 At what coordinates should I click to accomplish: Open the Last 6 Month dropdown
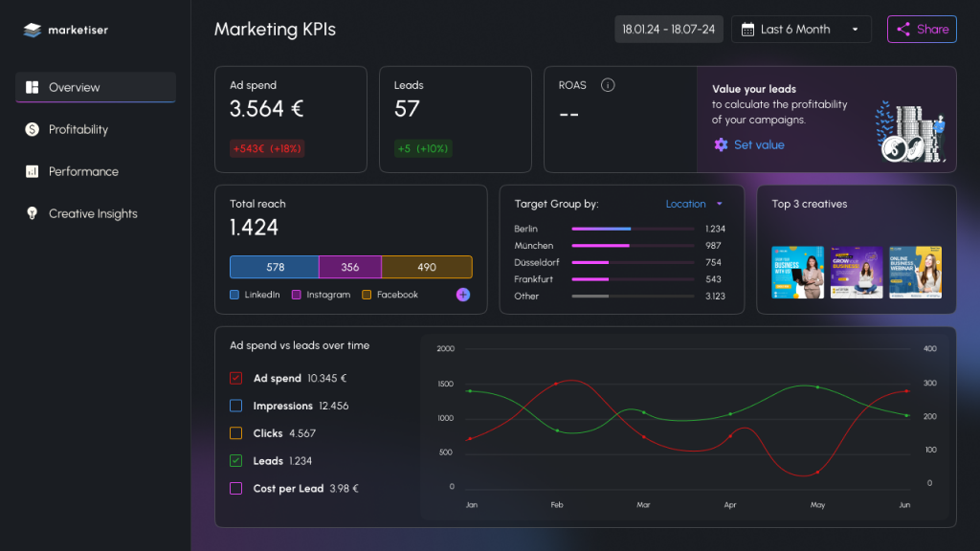tap(802, 30)
